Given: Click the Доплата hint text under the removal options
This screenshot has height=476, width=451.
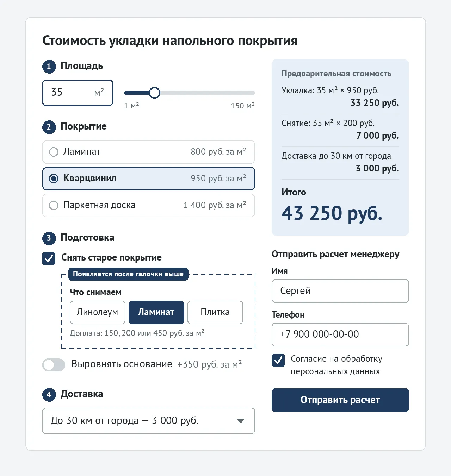Looking at the screenshot, I should [x=137, y=333].
